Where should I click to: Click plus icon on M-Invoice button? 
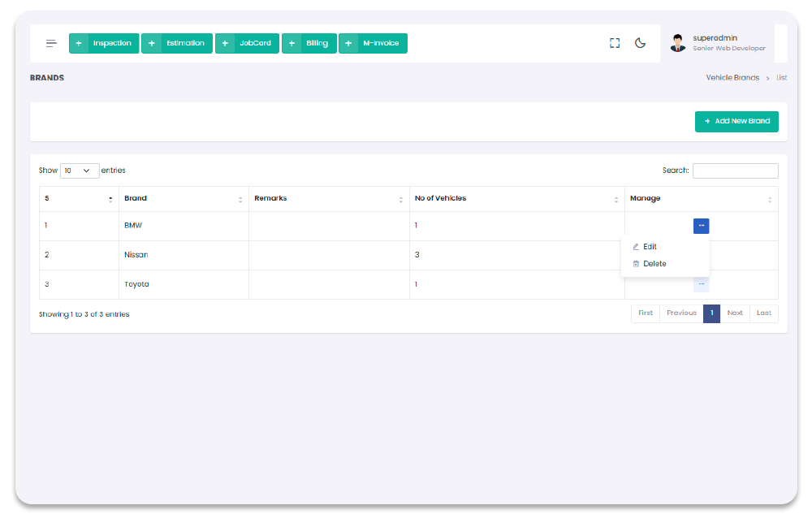[x=348, y=44]
